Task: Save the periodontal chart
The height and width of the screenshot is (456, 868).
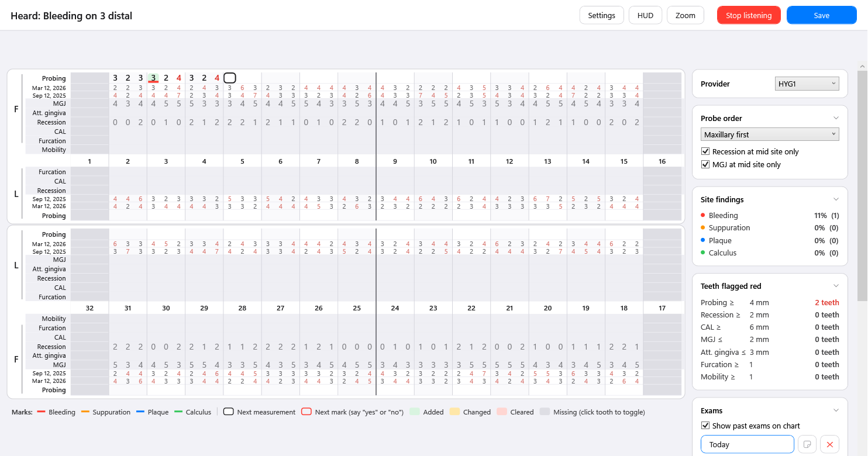Action: 822,15
